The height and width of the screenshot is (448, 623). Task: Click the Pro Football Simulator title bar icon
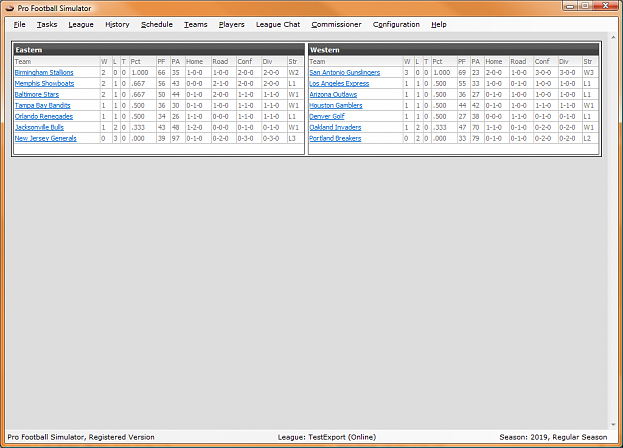click(x=10, y=7)
